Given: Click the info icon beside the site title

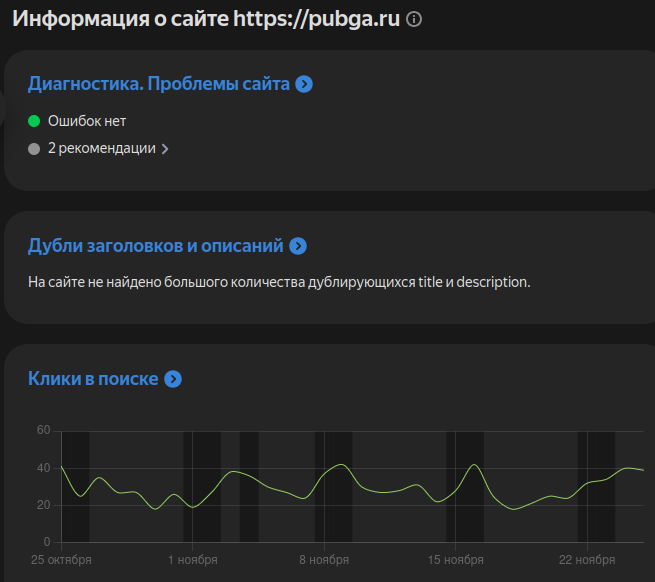Looking at the screenshot, I should point(415,19).
